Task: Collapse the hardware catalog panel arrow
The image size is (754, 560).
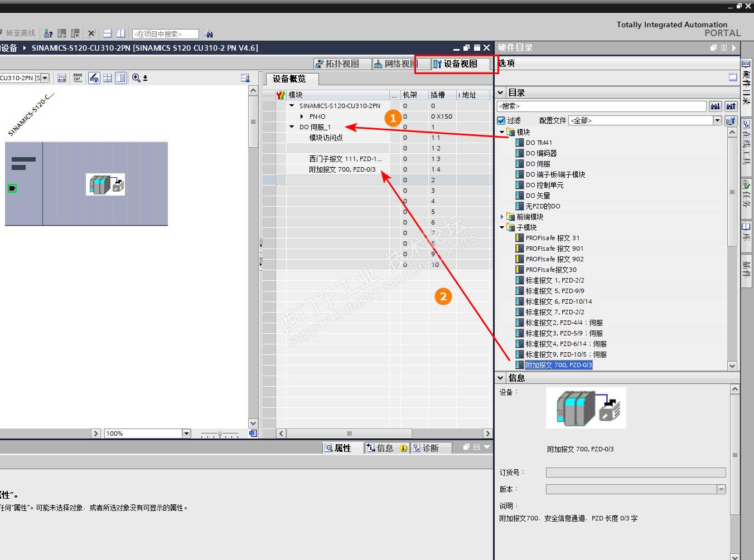Action: (734, 48)
